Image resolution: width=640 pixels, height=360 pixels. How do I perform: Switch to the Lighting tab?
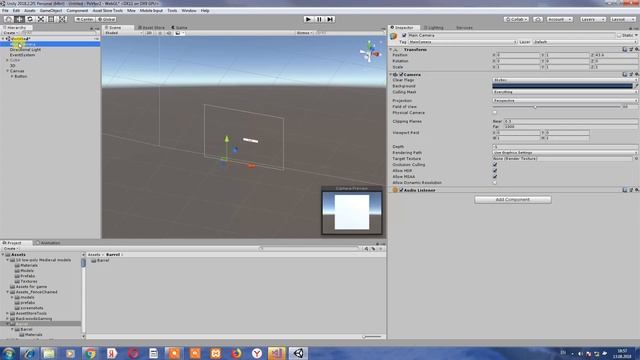coord(433,27)
